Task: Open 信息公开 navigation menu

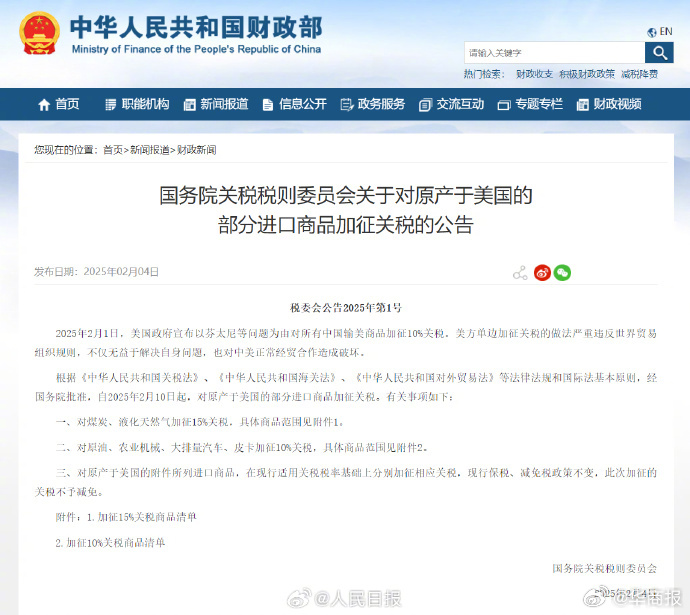Action: point(294,104)
